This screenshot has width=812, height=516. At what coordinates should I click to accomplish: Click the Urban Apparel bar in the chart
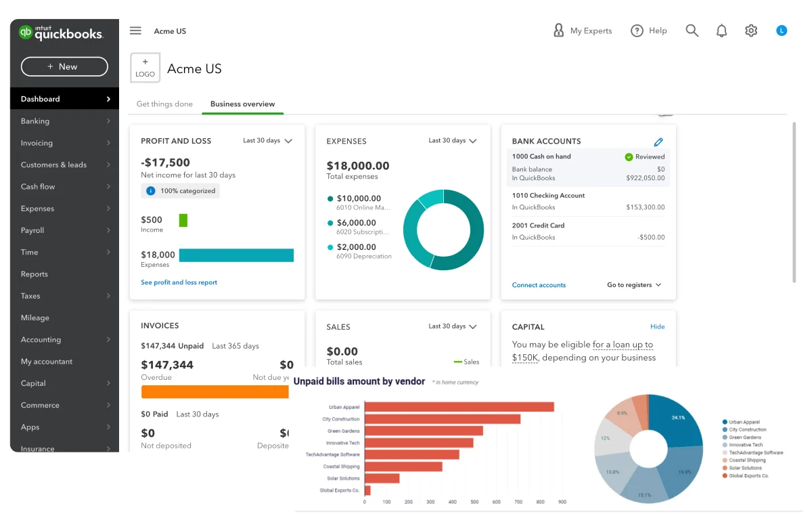(x=459, y=407)
